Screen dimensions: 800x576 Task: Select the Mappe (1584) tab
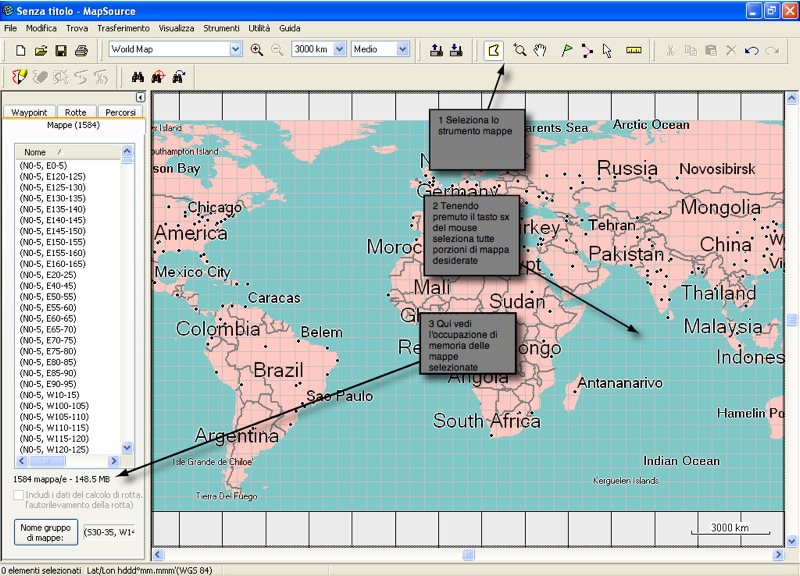pyautogui.click(x=73, y=125)
